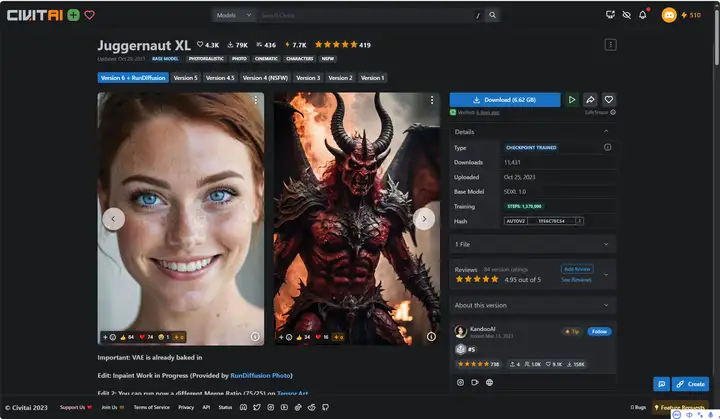Click the copy icon beside the AutoV2 hash
Image resolution: width=720 pixels, height=419 pixels.
tap(580, 221)
